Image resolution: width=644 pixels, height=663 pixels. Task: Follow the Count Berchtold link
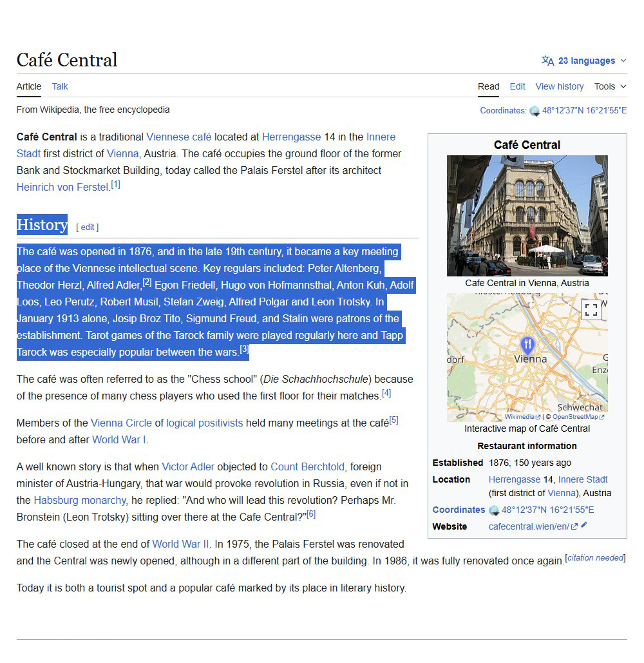308,466
